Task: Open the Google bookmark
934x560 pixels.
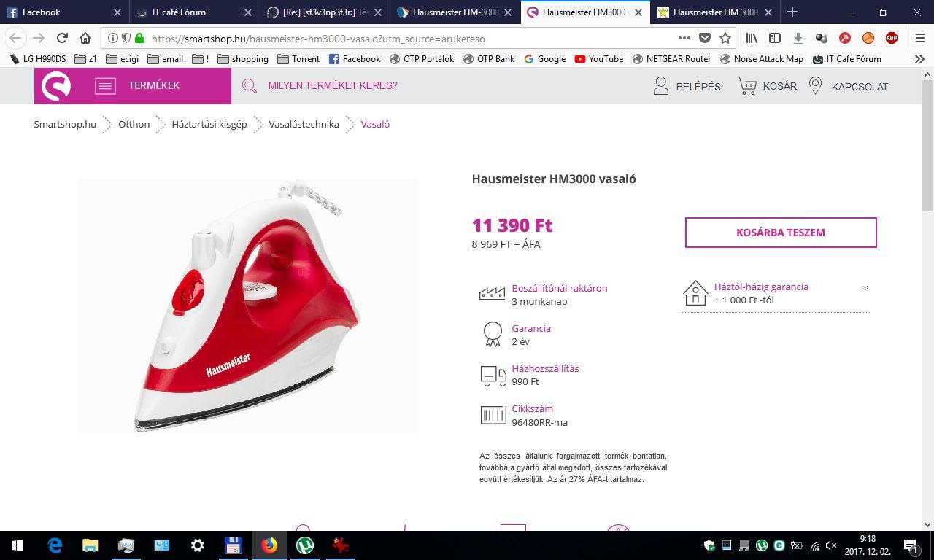Action: click(544, 59)
